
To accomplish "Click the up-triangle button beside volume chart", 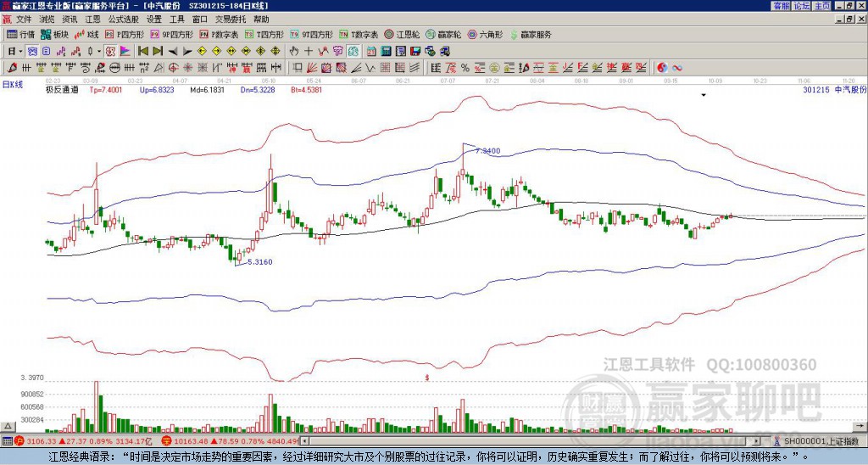I will point(8,426).
